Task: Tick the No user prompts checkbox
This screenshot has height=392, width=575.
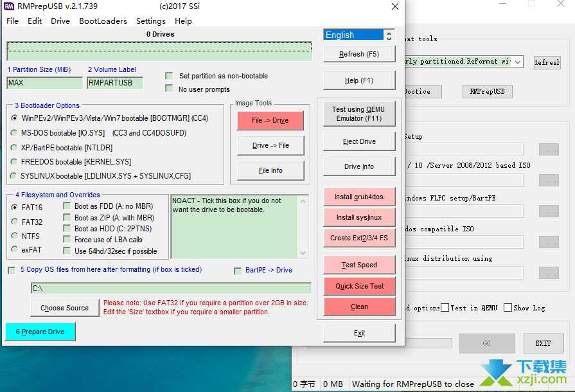Action: pyautogui.click(x=169, y=89)
